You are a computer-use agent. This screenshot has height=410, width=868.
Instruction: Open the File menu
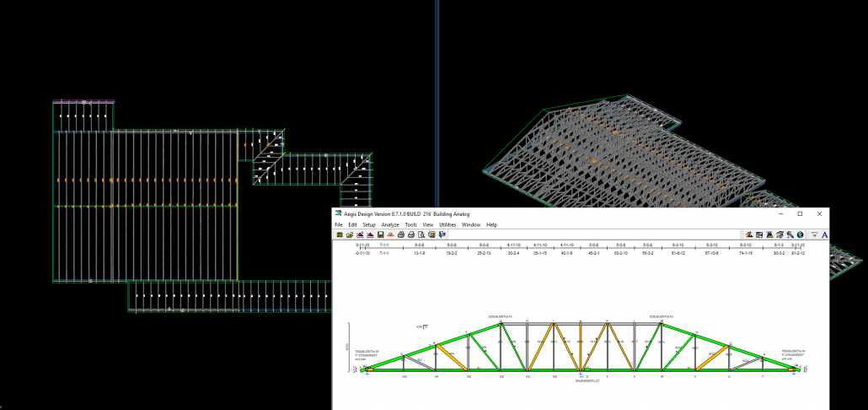pyautogui.click(x=339, y=224)
